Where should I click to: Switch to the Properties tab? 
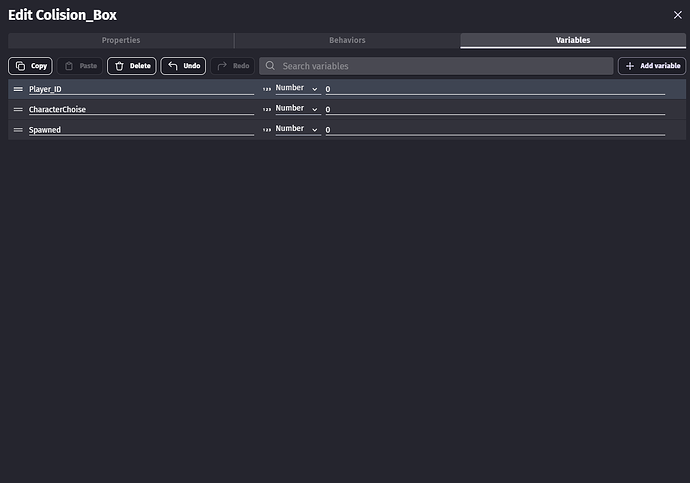pyautogui.click(x=121, y=40)
